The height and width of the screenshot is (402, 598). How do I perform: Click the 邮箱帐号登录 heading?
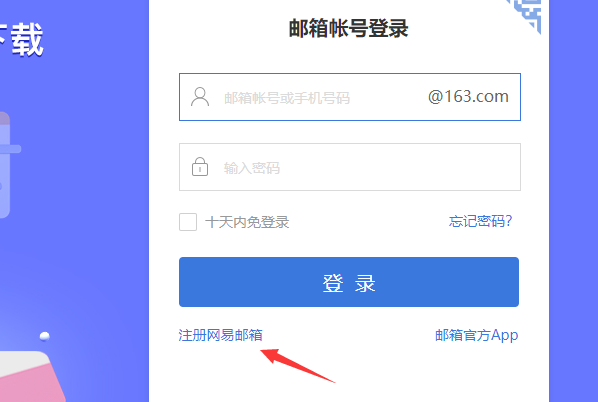tap(349, 28)
